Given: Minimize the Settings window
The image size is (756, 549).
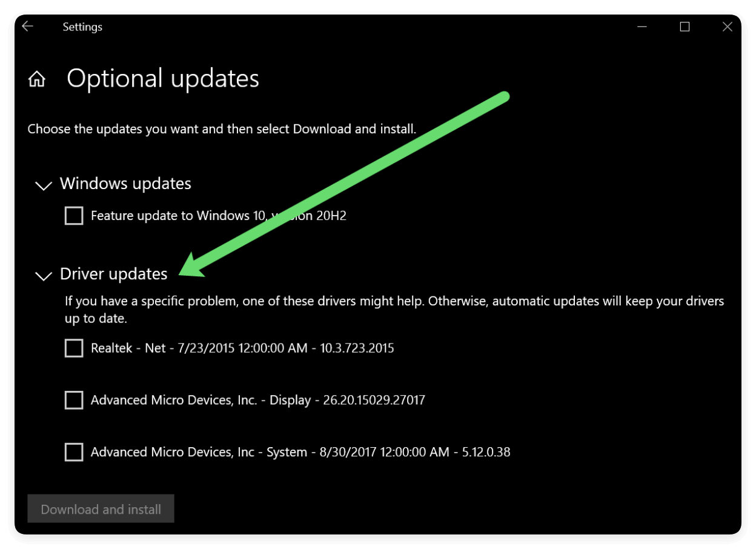Looking at the screenshot, I should click(642, 27).
